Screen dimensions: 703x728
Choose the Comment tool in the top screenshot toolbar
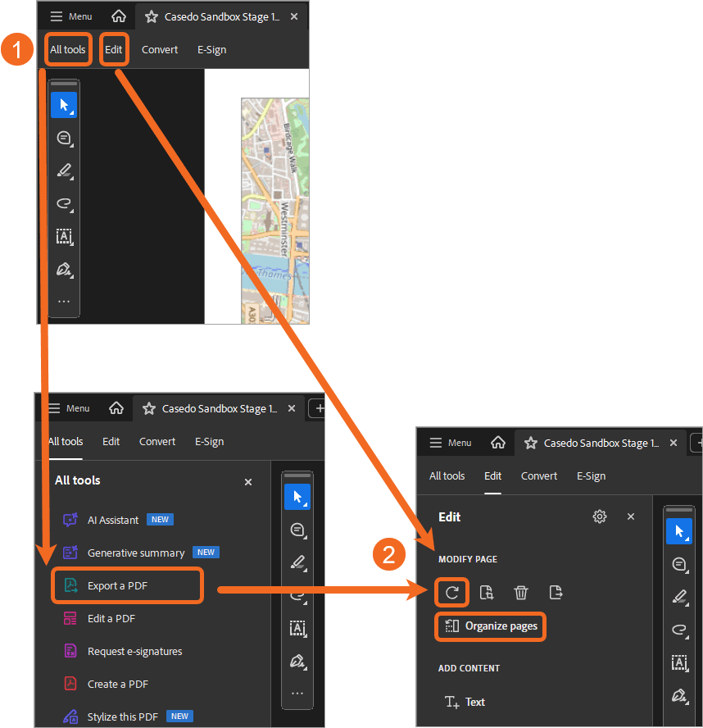(64, 138)
